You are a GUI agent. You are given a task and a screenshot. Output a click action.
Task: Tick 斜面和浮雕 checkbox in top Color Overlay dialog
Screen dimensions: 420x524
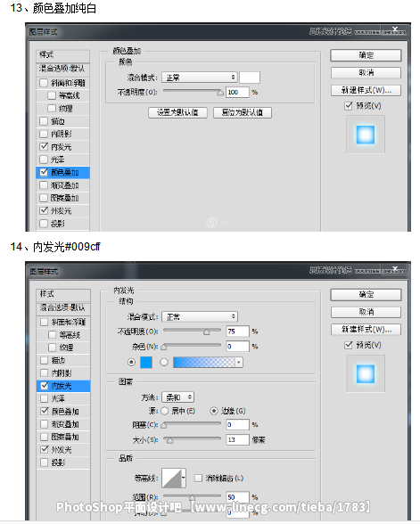44,83
